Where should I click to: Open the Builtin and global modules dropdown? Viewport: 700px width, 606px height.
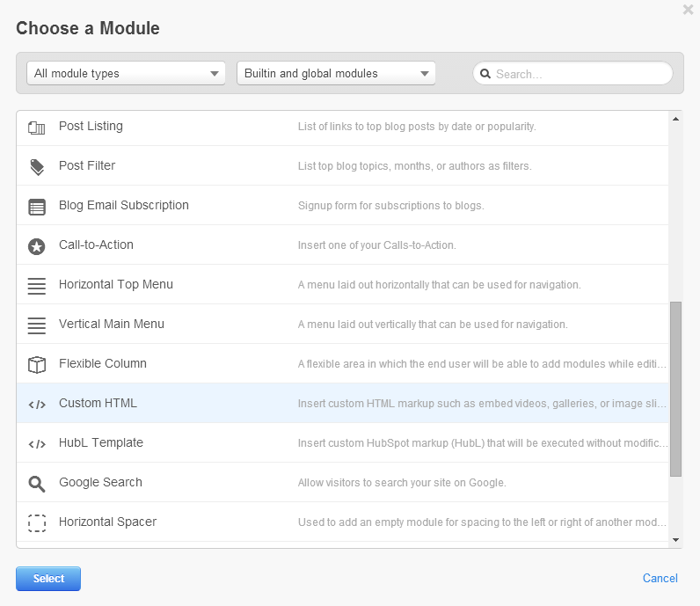point(336,73)
